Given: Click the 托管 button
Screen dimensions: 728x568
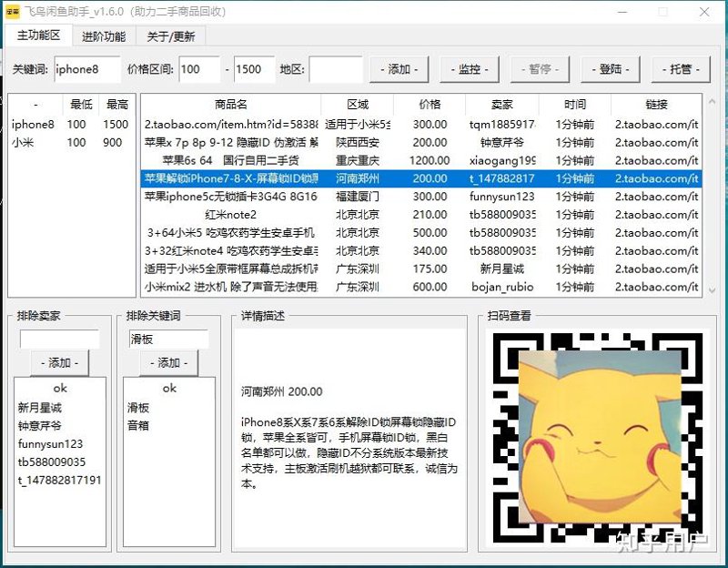Looking at the screenshot, I should pos(681,70).
